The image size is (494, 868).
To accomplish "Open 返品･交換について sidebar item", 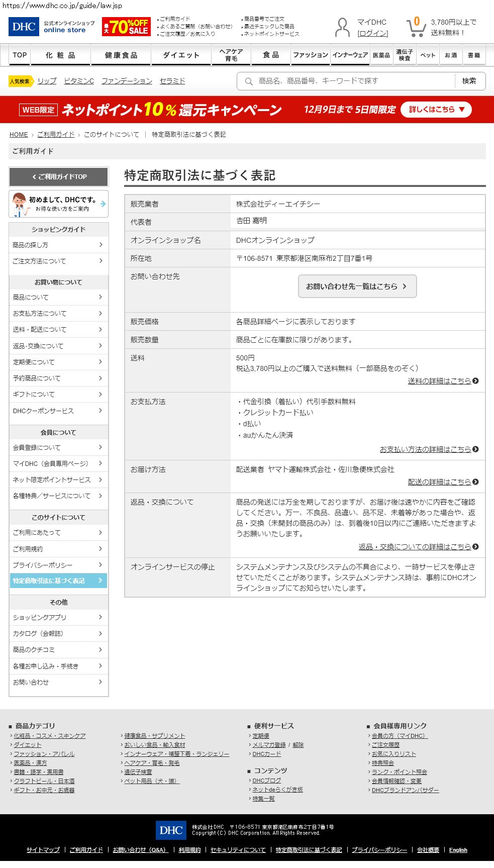I will click(58, 346).
